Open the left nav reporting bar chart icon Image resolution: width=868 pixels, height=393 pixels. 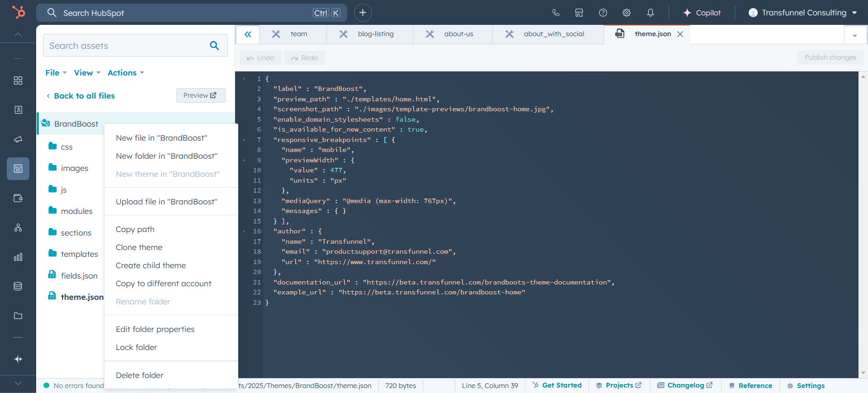(x=18, y=257)
